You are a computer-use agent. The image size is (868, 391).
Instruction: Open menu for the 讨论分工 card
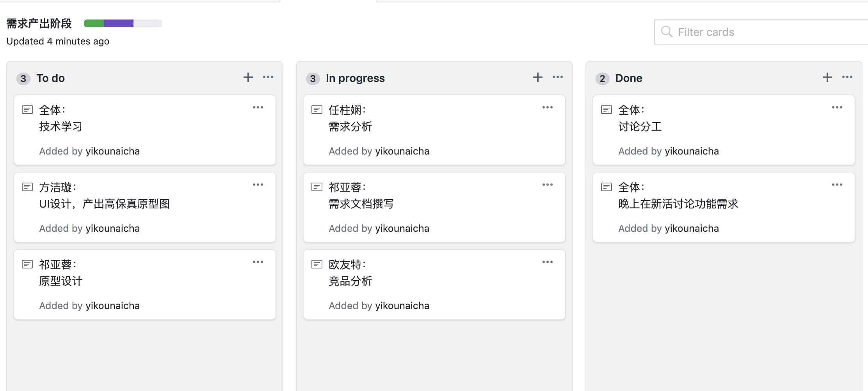click(837, 107)
